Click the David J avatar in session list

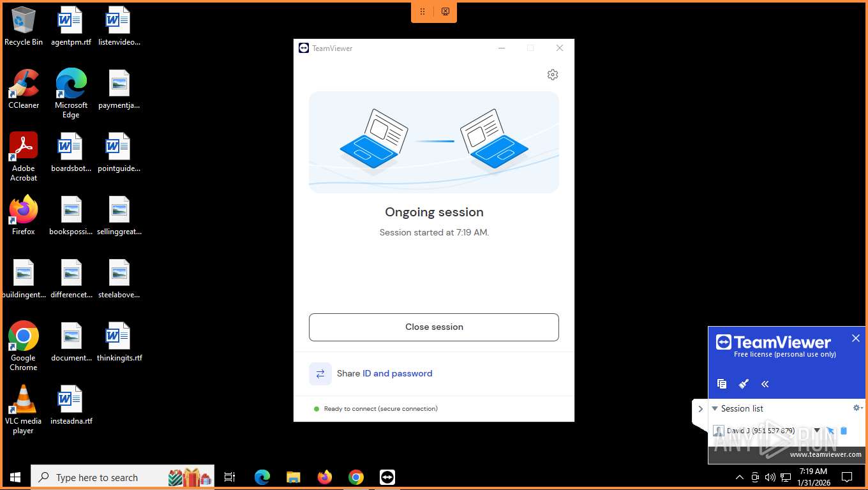click(x=719, y=431)
